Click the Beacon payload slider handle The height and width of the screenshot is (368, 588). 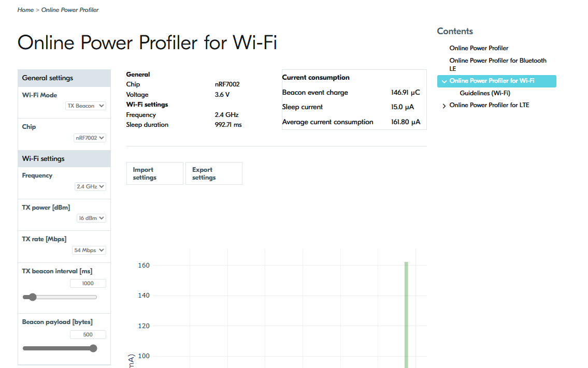[x=93, y=348]
